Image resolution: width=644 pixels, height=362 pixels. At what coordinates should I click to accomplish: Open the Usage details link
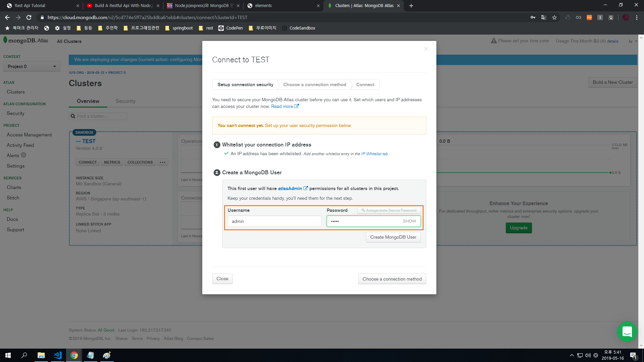pyautogui.click(x=612, y=41)
